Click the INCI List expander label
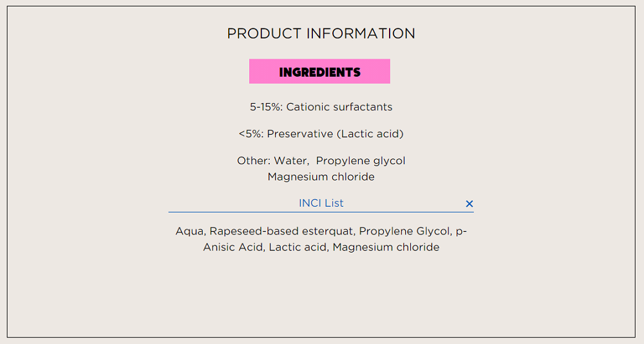This screenshot has width=644, height=344. tap(321, 203)
